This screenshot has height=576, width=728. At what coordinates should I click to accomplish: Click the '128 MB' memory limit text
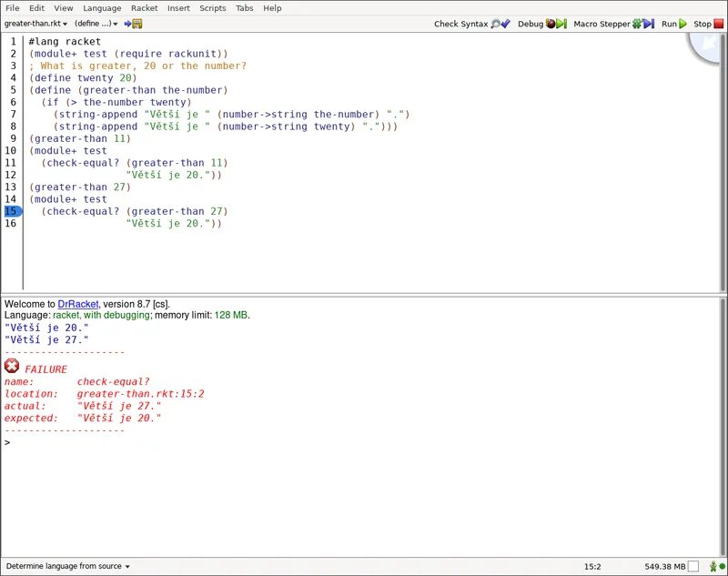(231, 315)
